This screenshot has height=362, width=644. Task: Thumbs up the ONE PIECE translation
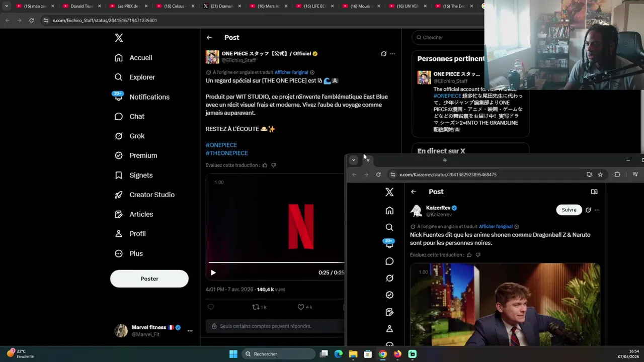265,165
